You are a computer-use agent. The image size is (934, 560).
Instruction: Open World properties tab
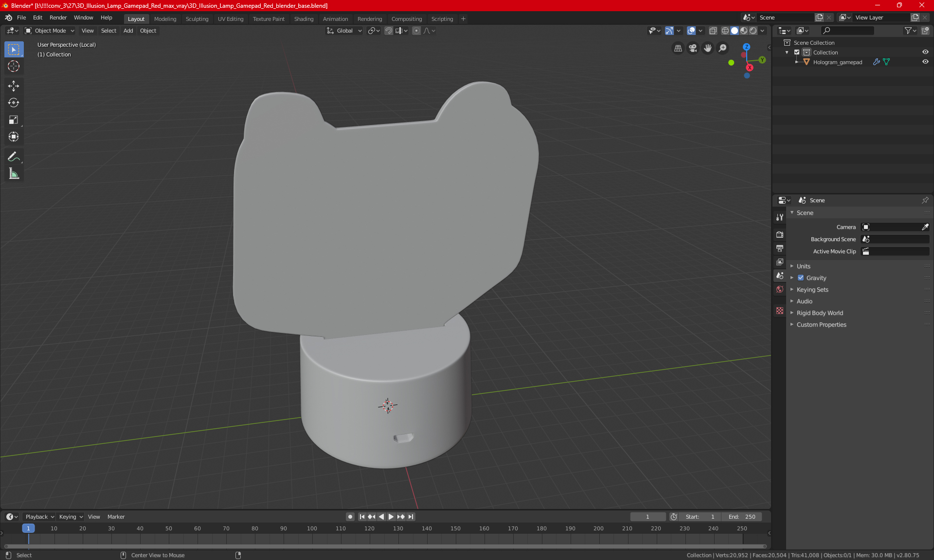click(x=780, y=289)
